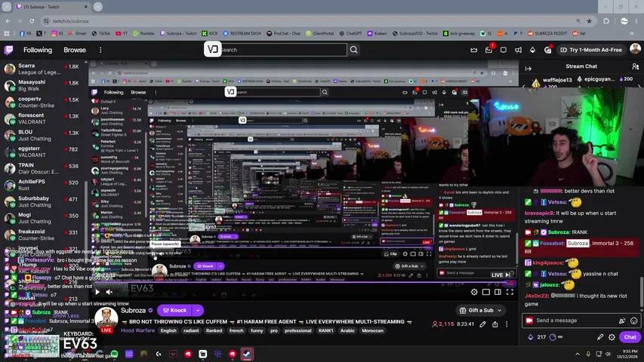Share the stream using share icon
This screenshot has width=644, height=362.
tap(495, 324)
